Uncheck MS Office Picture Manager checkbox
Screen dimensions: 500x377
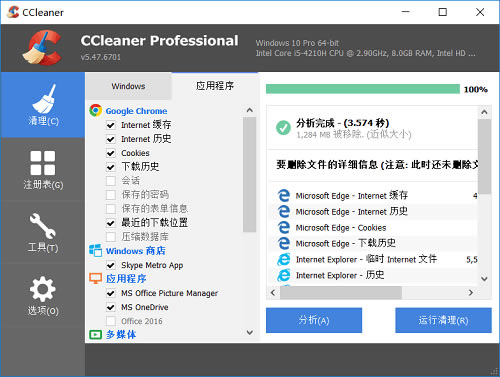pos(111,293)
